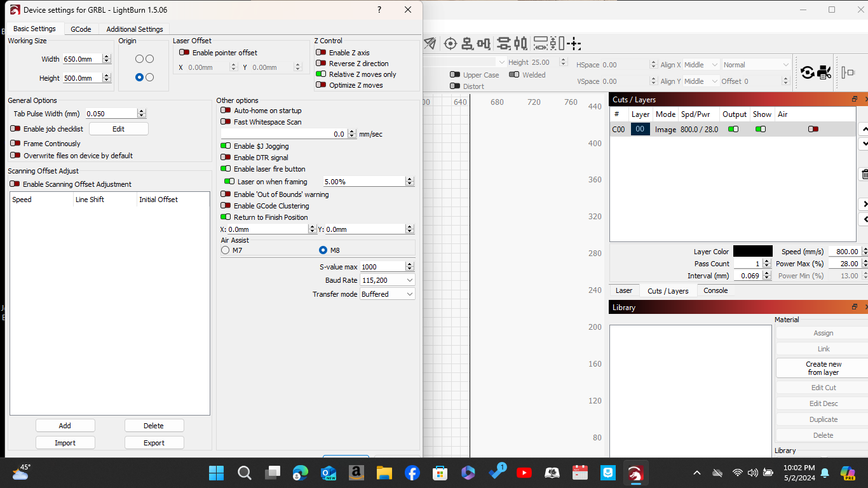The height and width of the screenshot is (488, 868).
Task: Open the Align Y dropdown
Action: (x=702, y=81)
